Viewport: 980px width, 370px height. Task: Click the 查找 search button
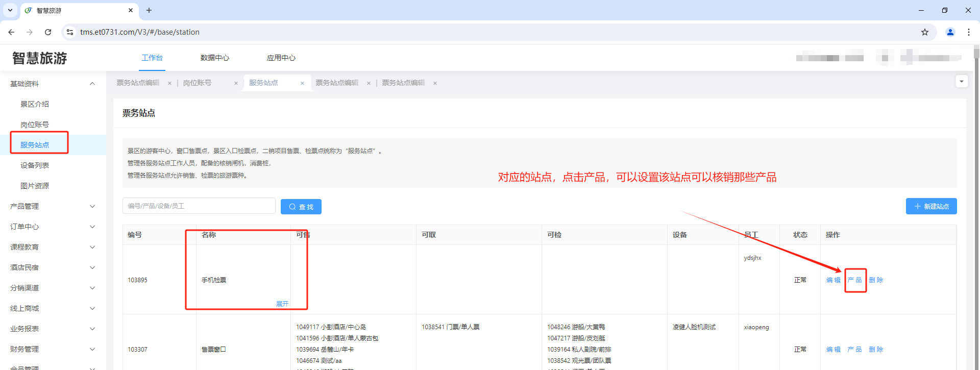coord(301,207)
